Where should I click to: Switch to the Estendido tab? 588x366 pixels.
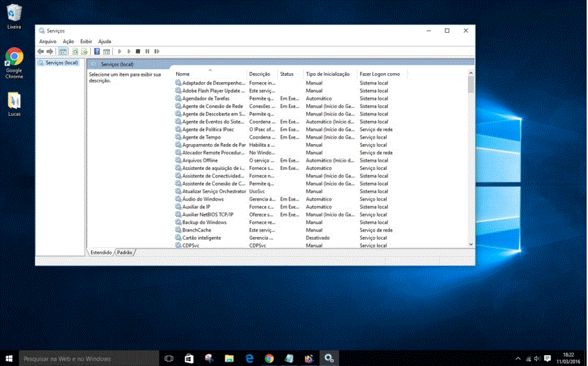101,253
